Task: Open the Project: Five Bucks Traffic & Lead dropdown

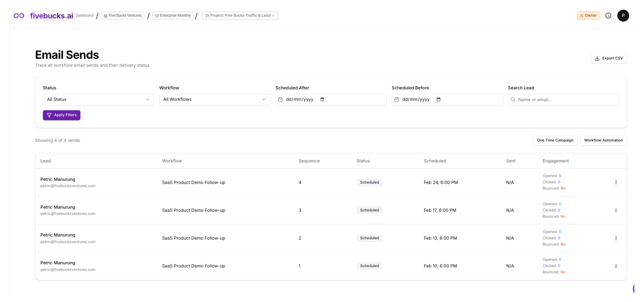Action: (240, 16)
